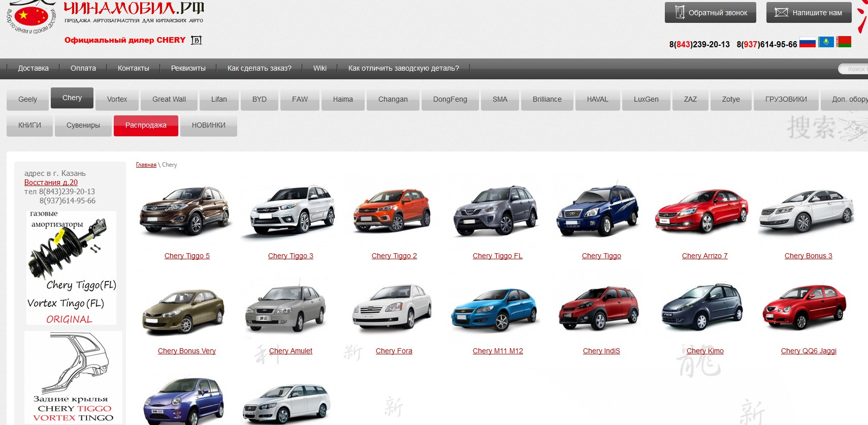This screenshot has height=425, width=868.
Task: Open the Восстания д.20 address link
Action: [x=51, y=183]
